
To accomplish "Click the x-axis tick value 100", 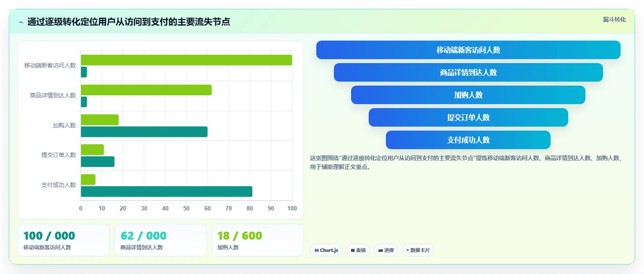I will (292, 208).
